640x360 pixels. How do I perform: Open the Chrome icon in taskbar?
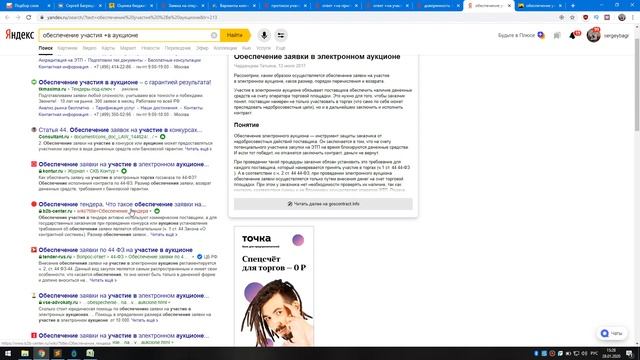click(x=41, y=353)
